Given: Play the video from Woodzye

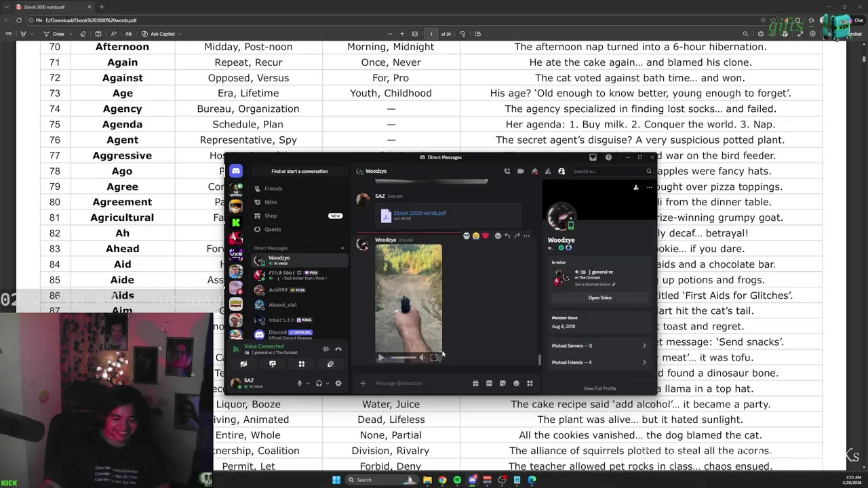Looking at the screenshot, I should tap(380, 358).
